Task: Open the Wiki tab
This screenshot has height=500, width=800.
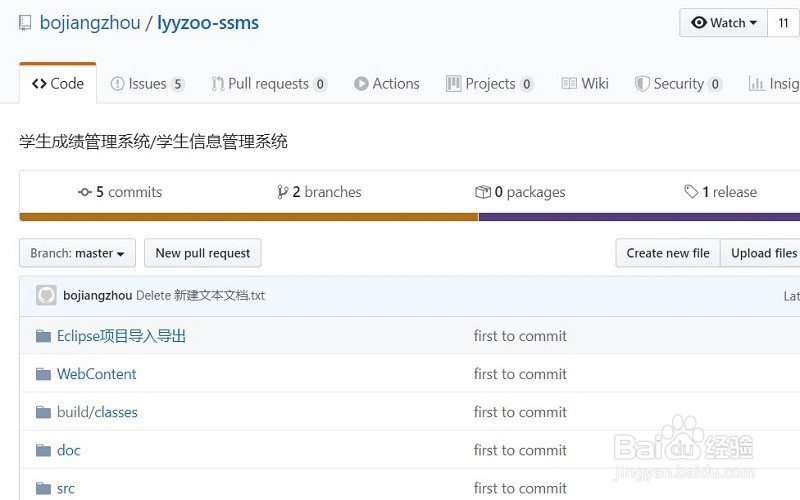Action: point(585,84)
